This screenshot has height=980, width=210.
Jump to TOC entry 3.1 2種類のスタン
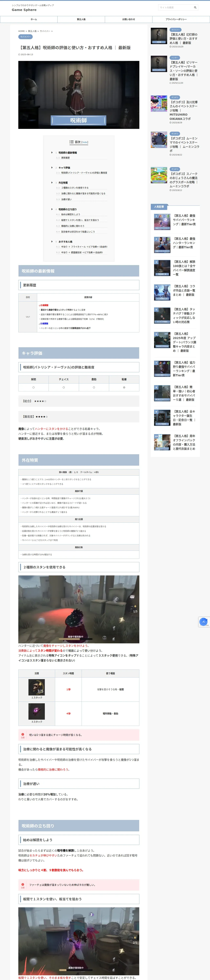75,188
